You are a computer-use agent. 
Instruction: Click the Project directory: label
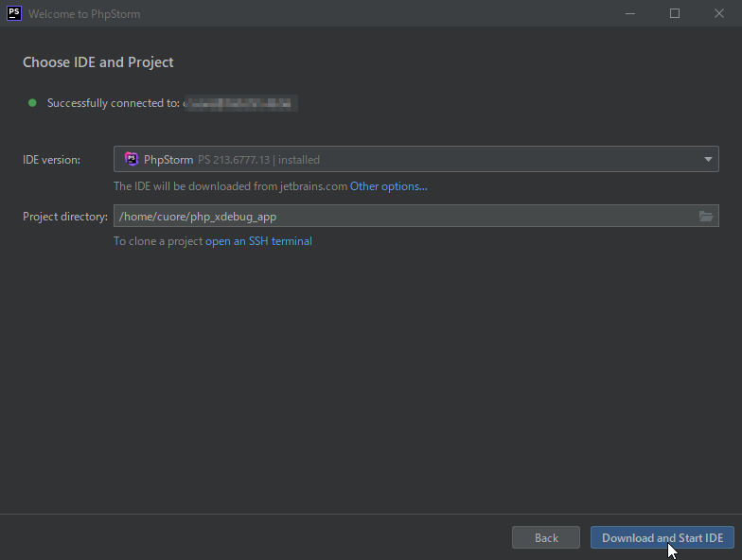65,217
